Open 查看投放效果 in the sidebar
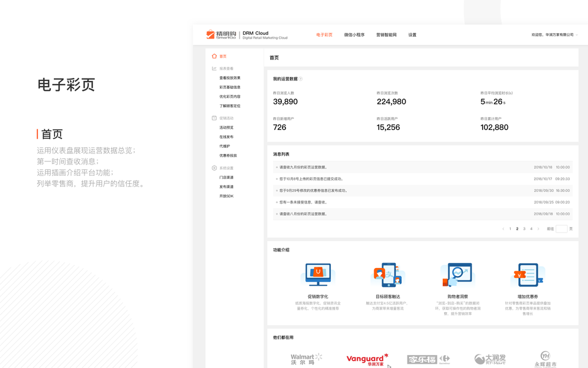 (x=230, y=78)
